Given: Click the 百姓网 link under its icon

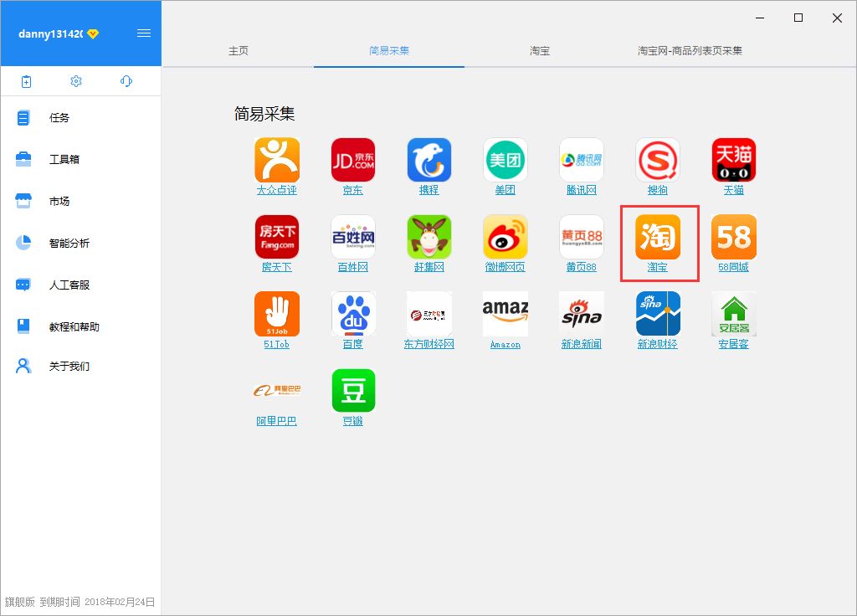Looking at the screenshot, I should pyautogui.click(x=352, y=268).
